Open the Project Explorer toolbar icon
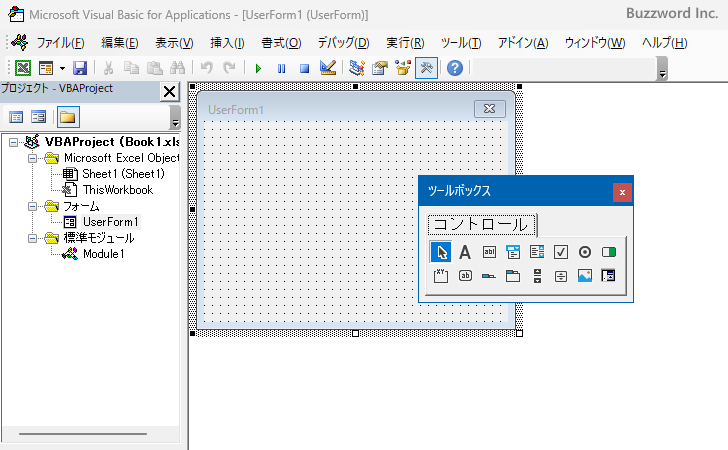The image size is (728, 450). pyautogui.click(x=357, y=68)
